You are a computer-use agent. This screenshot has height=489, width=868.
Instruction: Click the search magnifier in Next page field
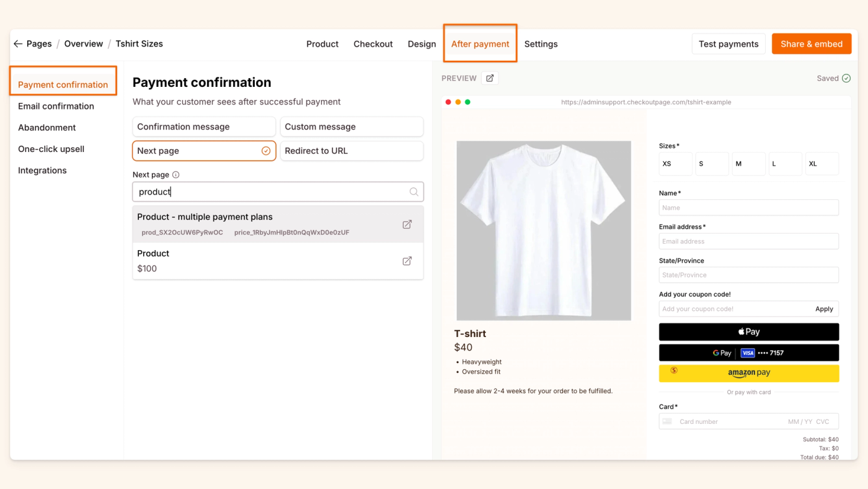pyautogui.click(x=414, y=192)
